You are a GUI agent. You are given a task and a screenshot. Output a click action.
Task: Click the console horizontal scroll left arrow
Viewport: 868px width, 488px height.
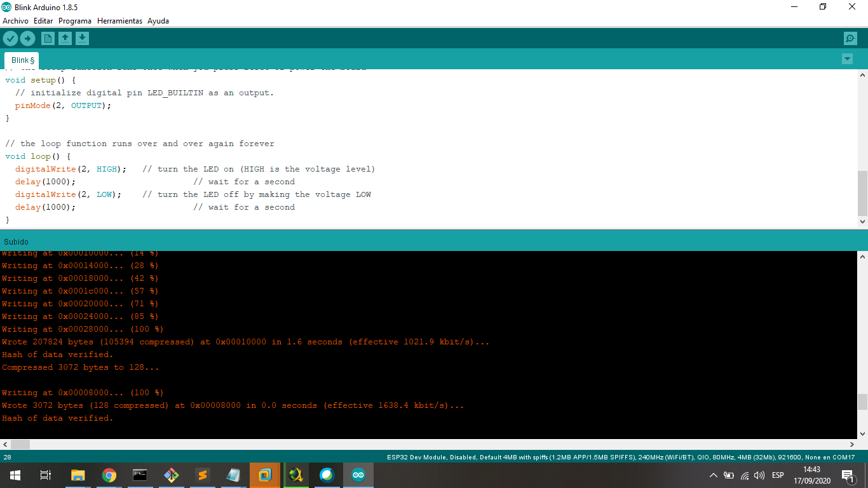[x=5, y=444]
